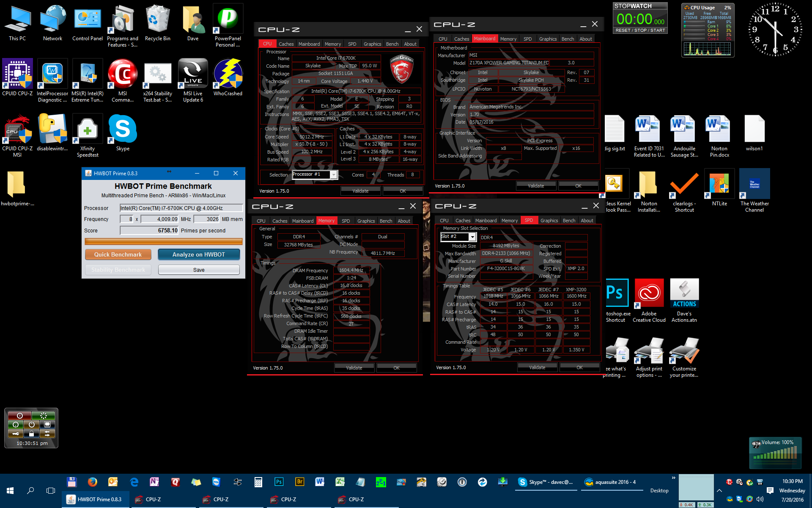The height and width of the screenshot is (508, 812).
Task: Open Adobe Bridge from the taskbar
Action: pyautogui.click(x=299, y=482)
